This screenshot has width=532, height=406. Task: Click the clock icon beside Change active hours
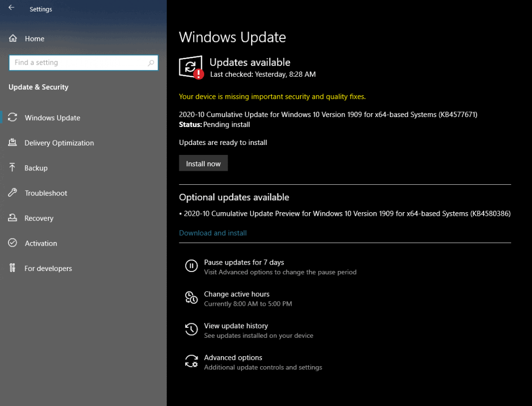click(191, 297)
